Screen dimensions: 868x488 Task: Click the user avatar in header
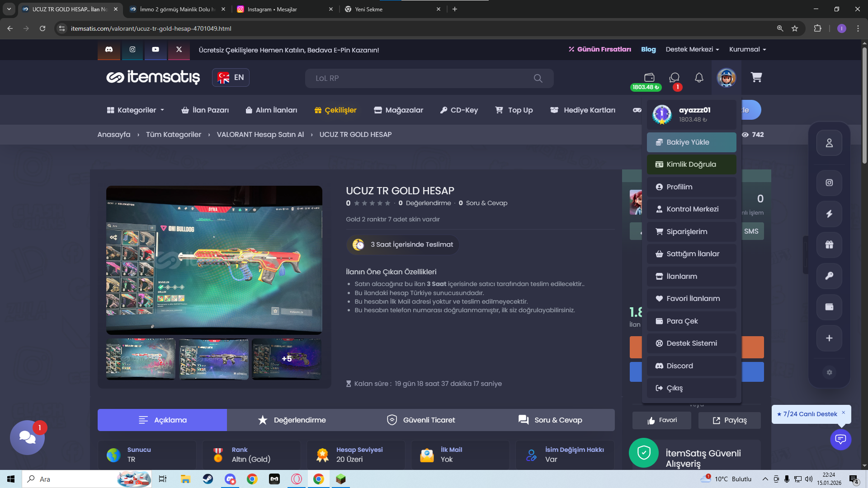click(726, 78)
